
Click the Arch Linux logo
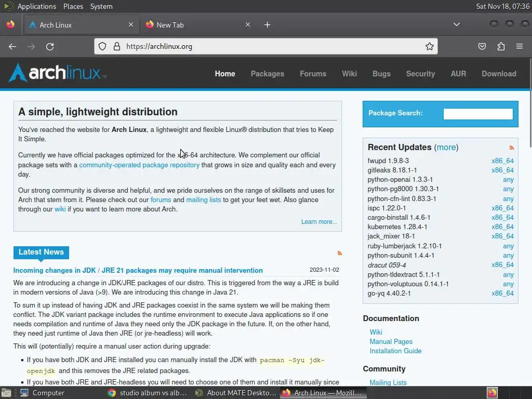tap(57, 73)
